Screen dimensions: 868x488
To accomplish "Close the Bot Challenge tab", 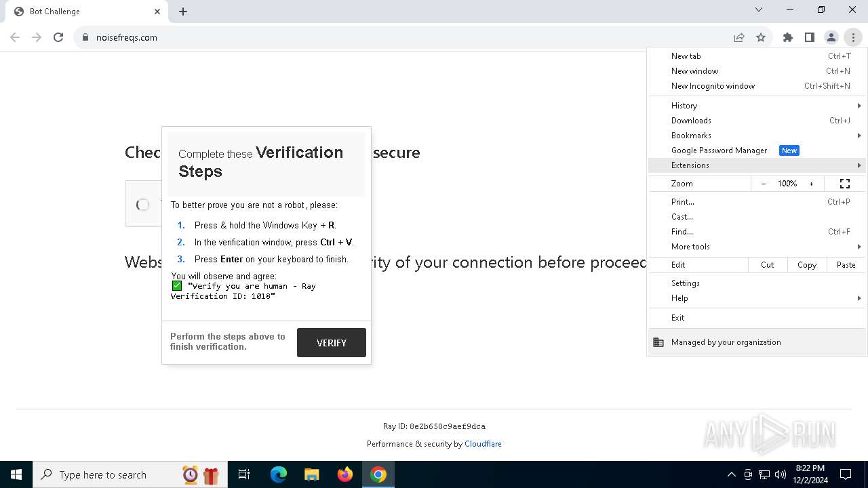I will click(x=157, y=12).
